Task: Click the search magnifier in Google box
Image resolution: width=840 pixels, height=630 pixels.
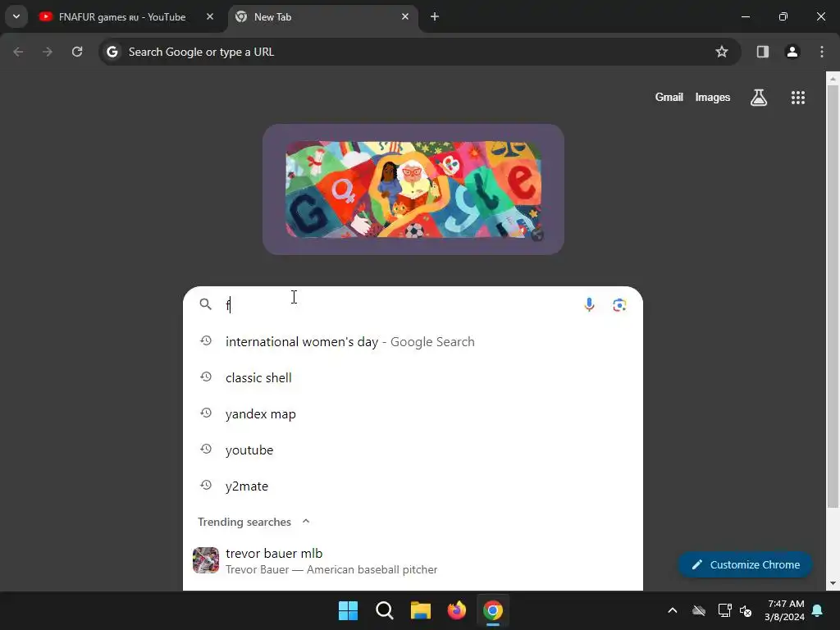Action: (206, 304)
